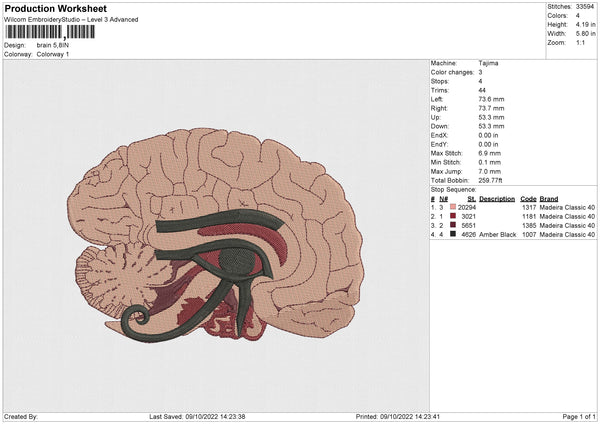Click 'Madeira Classic 40' in row 1

coord(567,207)
